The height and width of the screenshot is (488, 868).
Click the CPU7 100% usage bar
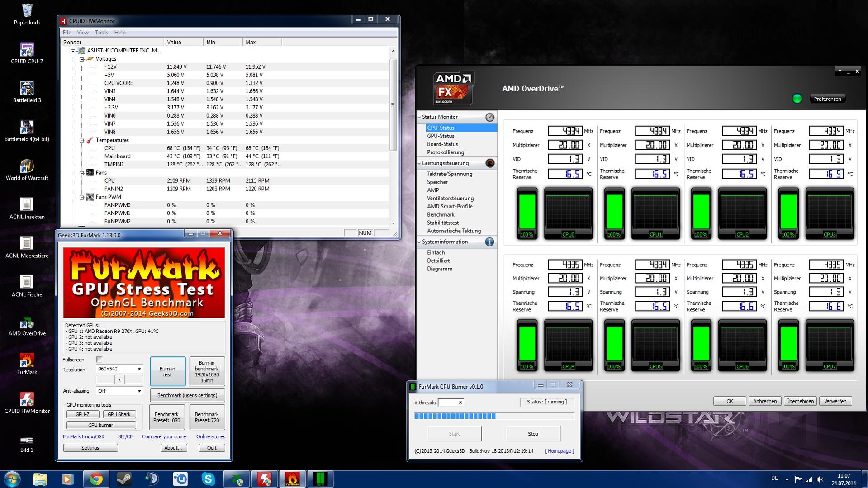(x=788, y=346)
